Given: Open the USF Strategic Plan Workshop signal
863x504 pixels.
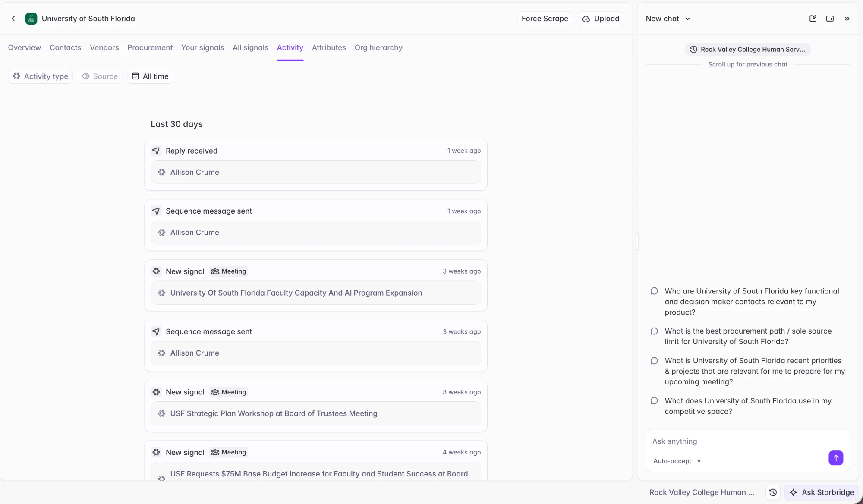Looking at the screenshot, I should 316,413.
